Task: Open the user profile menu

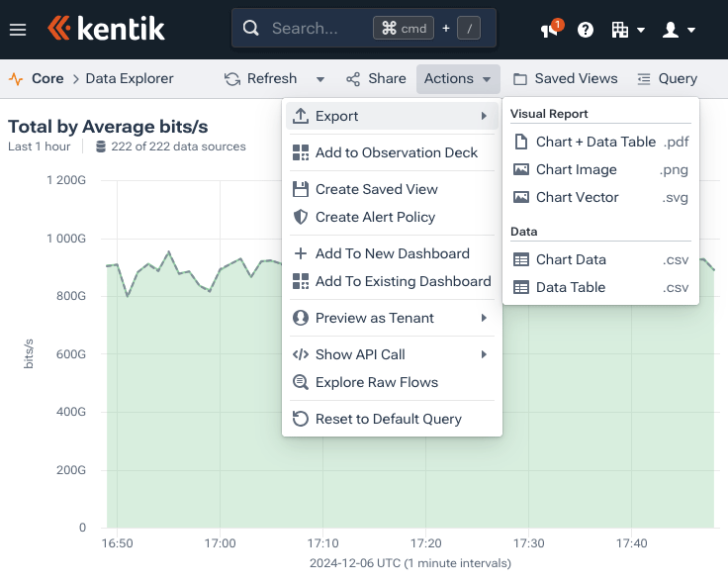Action: (678, 30)
